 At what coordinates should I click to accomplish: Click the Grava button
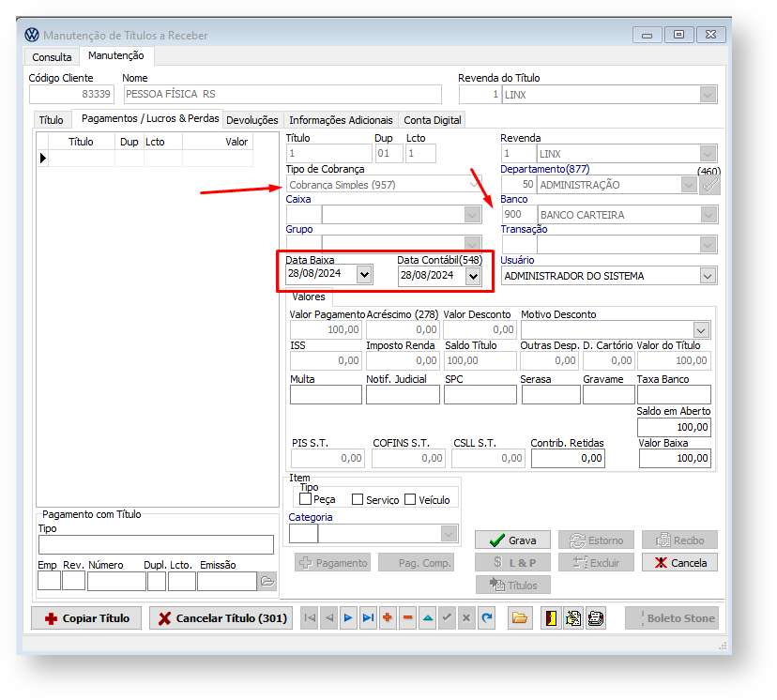(512, 540)
